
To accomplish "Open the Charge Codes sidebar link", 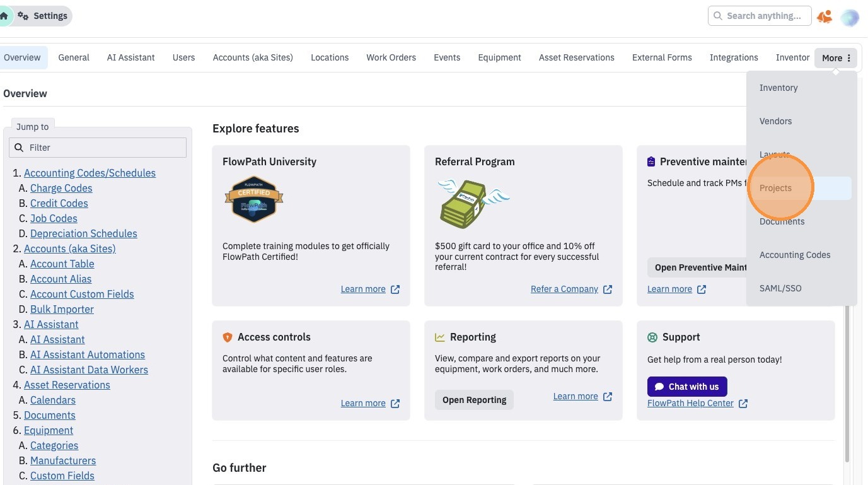I will (61, 188).
